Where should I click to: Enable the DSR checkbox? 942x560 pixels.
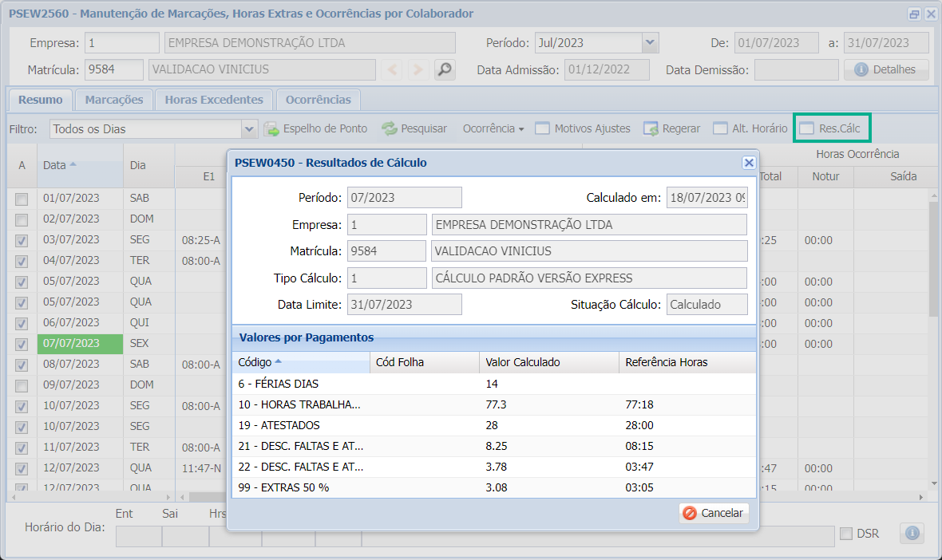click(x=846, y=533)
